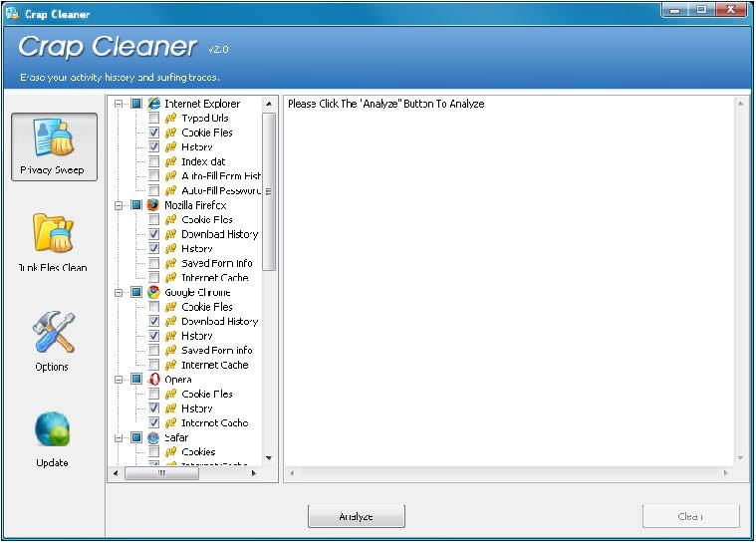Screen dimensions: 756x543
Task: Click tree list scroll left arrow
Action: 116,473
